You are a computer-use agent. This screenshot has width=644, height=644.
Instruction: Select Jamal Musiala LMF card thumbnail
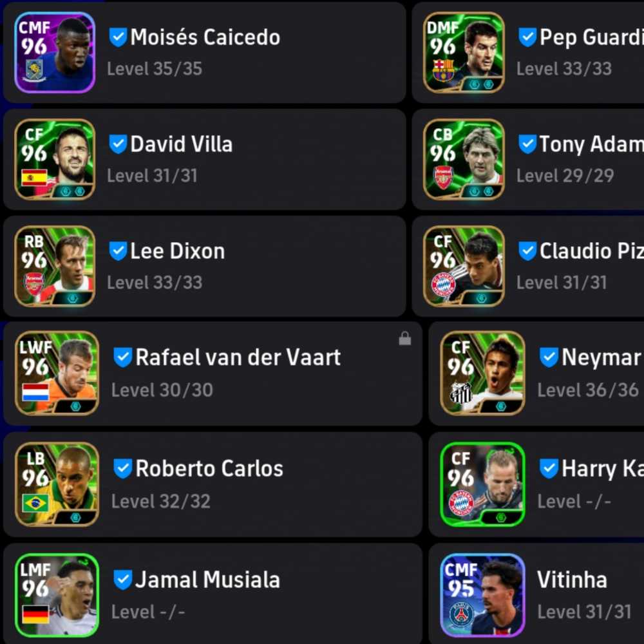(57, 595)
